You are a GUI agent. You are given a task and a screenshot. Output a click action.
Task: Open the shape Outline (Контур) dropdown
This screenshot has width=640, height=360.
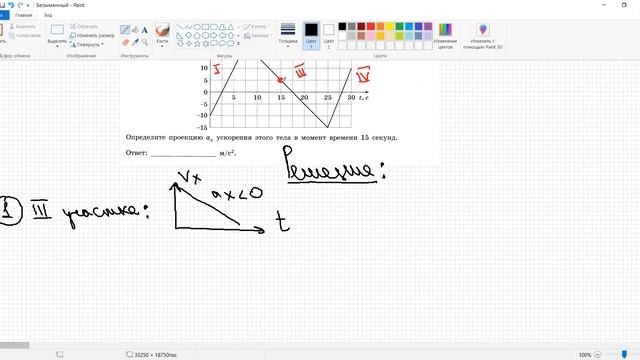pos(257,27)
